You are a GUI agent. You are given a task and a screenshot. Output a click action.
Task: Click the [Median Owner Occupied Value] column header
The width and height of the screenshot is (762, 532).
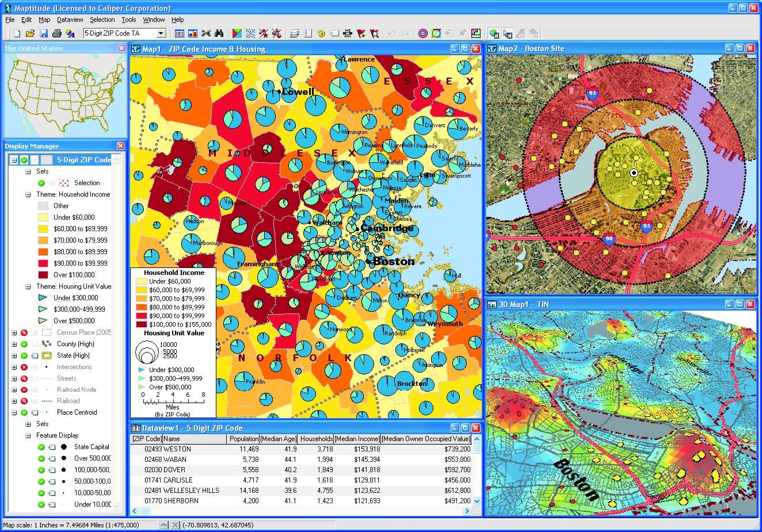[426, 439]
